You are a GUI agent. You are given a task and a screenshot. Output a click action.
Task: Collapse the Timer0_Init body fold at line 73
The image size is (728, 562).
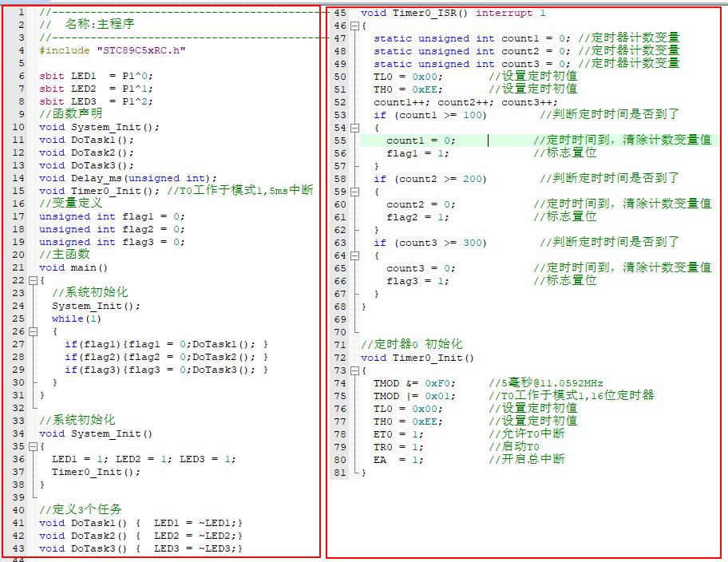(354, 370)
